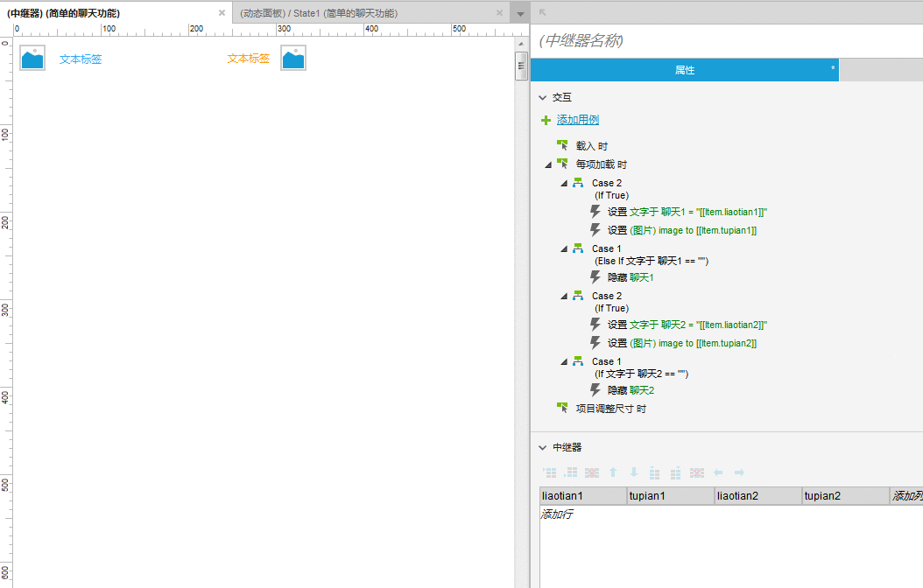Viewport: 923px width, 588px height.
Task: Click delete row icon in repeater toolbar
Action: pyautogui.click(x=592, y=472)
